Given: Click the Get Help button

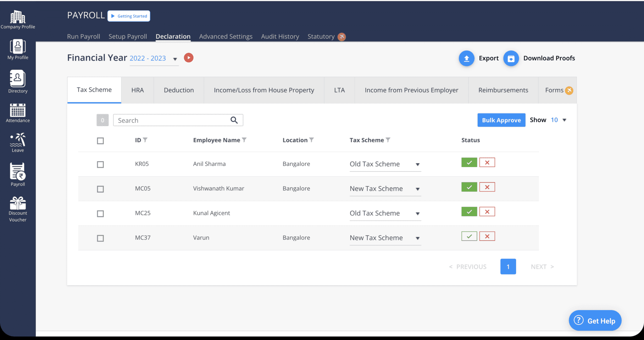Looking at the screenshot, I should pyautogui.click(x=595, y=320).
